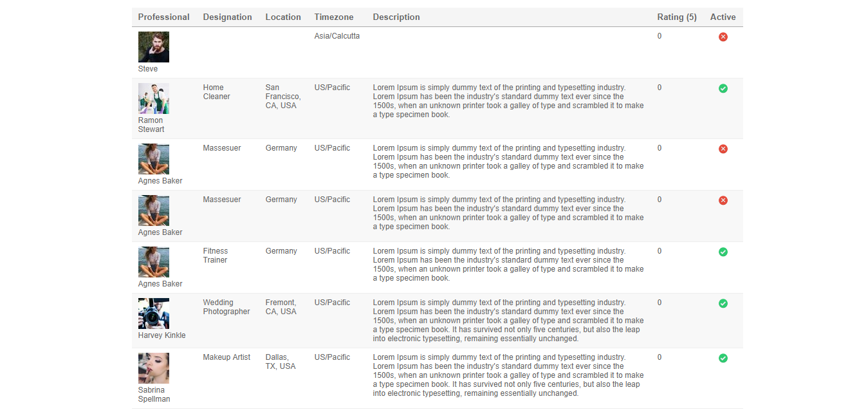The image size is (868, 412).
Task: Click the Designation column header
Action: (227, 17)
